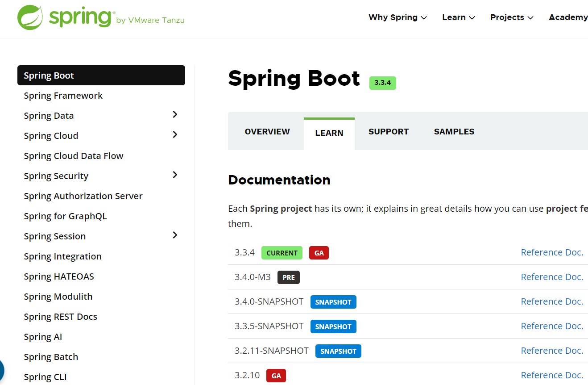
Task: Open the Learn navigation menu
Action: pyautogui.click(x=458, y=17)
